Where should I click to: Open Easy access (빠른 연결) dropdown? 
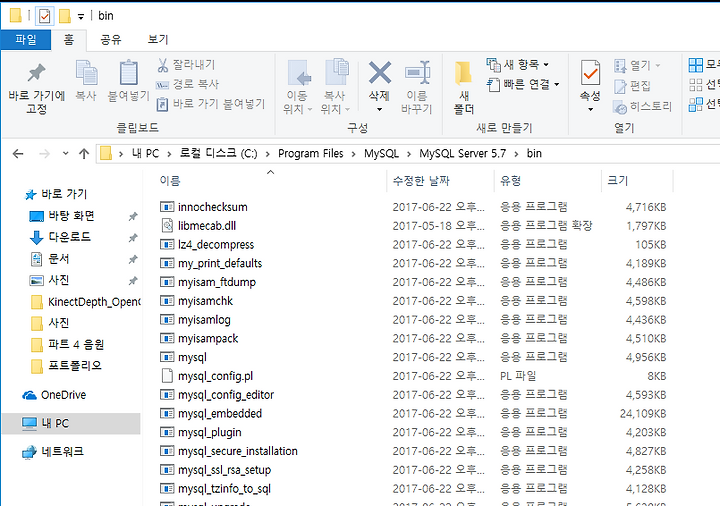(x=523, y=84)
